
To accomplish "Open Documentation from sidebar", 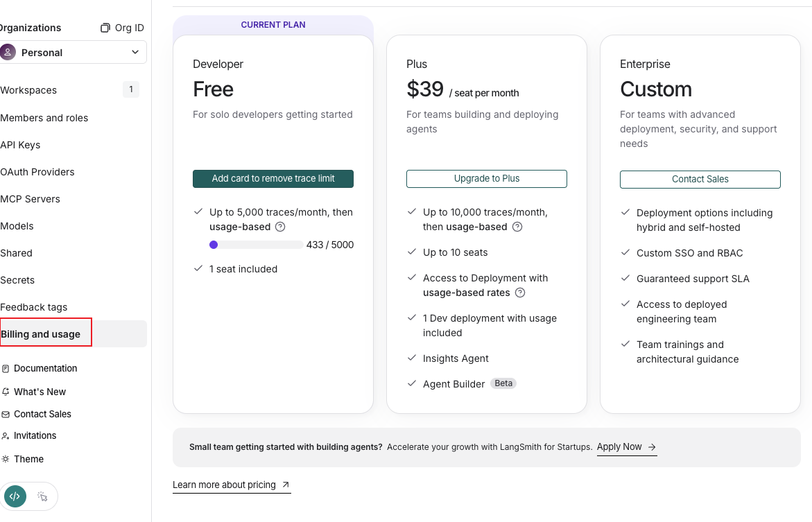I will point(40,369).
